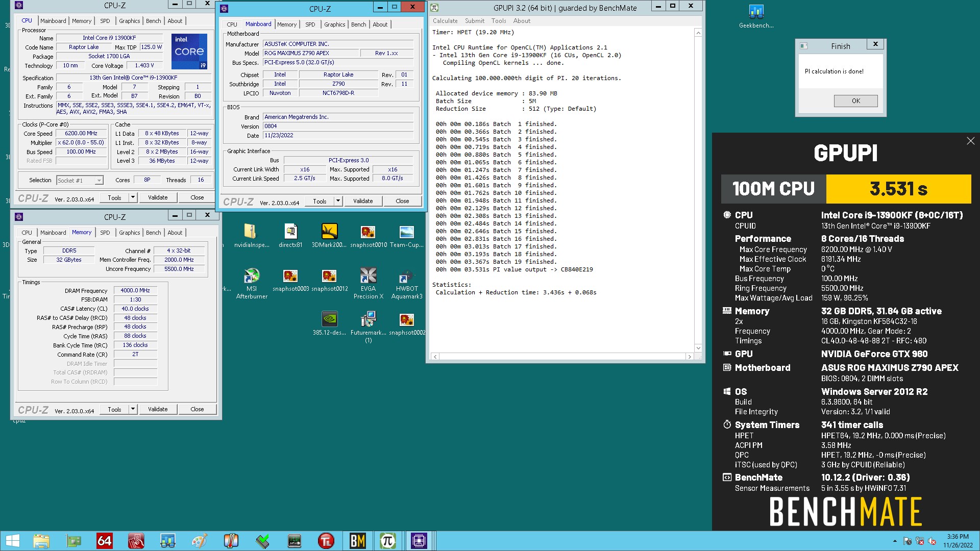
Task: Click Close button in Mainboard CPU-Z window
Action: 402,201
